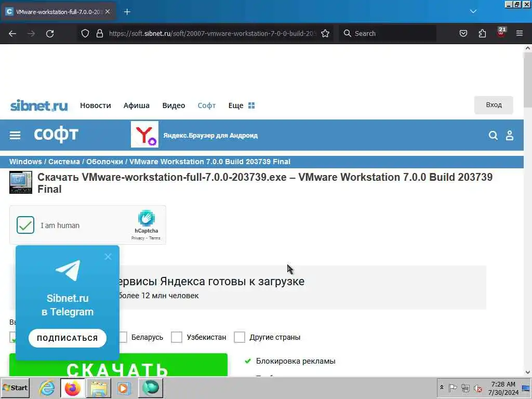Viewport: 532px width, 399px height.
Task: Toggle the I am human captcha checkbox
Action: pos(25,225)
